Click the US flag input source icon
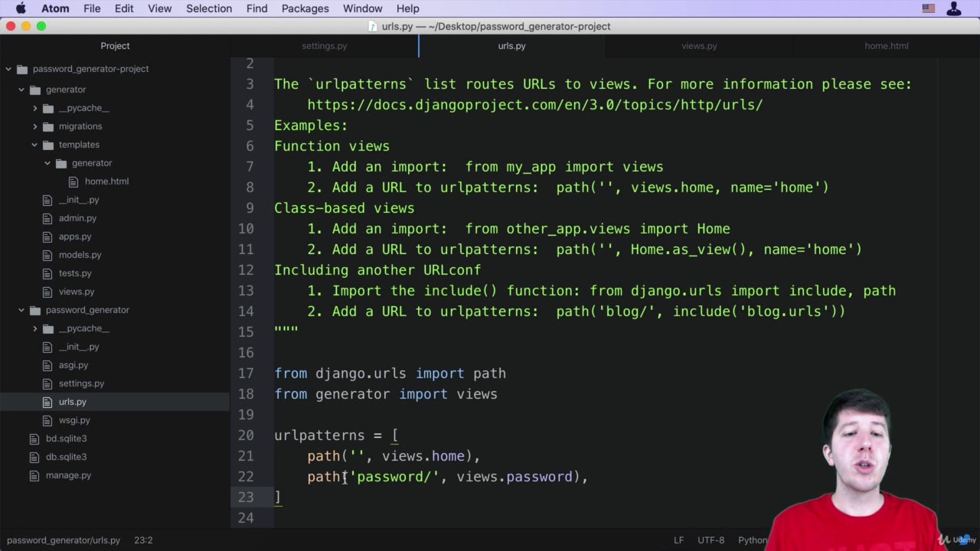Screen dimensions: 980x551 point(929,8)
